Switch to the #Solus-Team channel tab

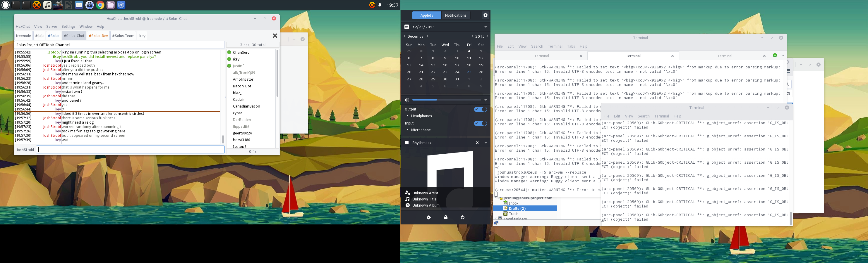pos(123,36)
